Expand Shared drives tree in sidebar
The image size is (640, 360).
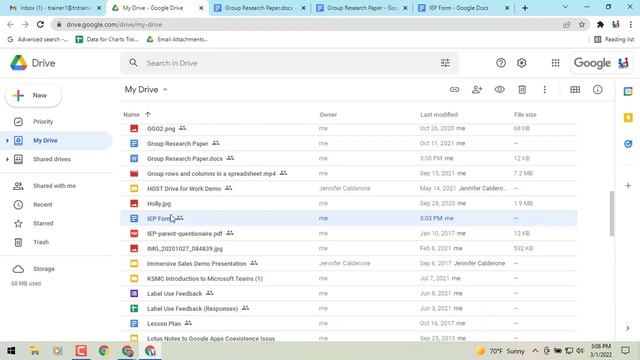coord(7,159)
